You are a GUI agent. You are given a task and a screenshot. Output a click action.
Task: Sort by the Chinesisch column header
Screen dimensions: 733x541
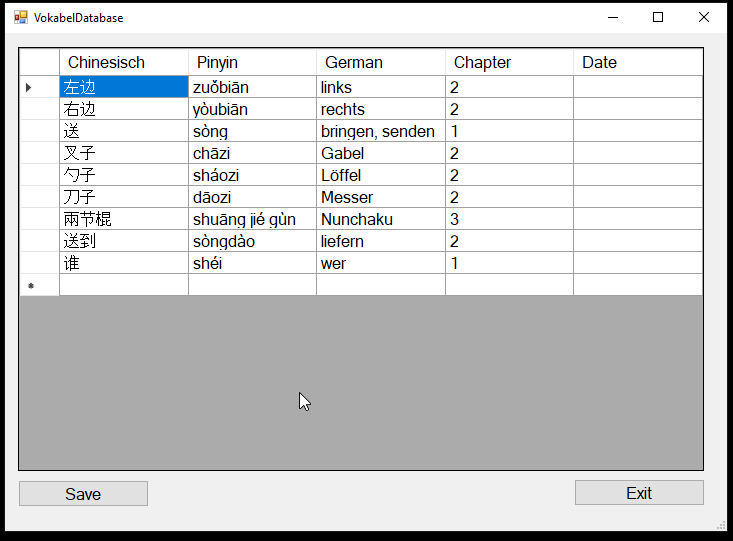pos(123,62)
